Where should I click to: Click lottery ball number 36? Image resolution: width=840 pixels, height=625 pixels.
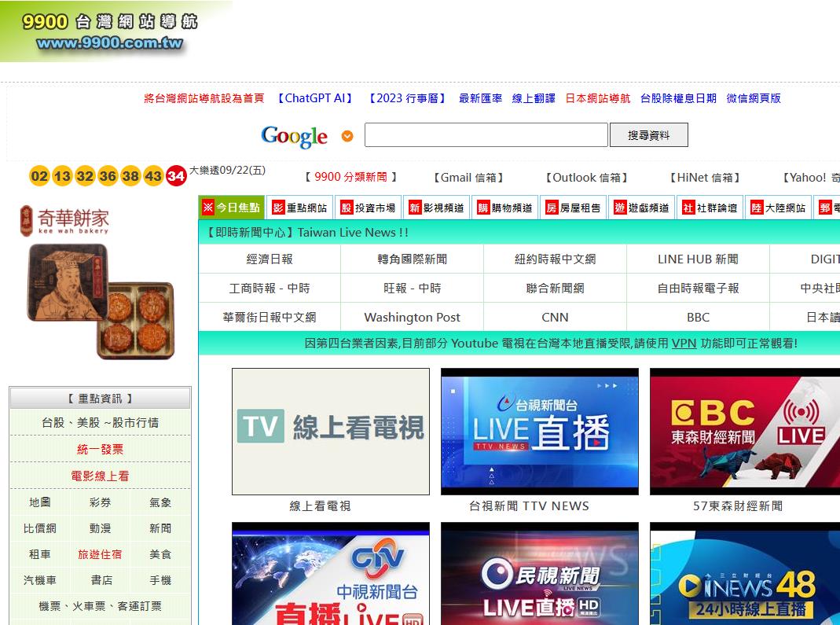108,176
